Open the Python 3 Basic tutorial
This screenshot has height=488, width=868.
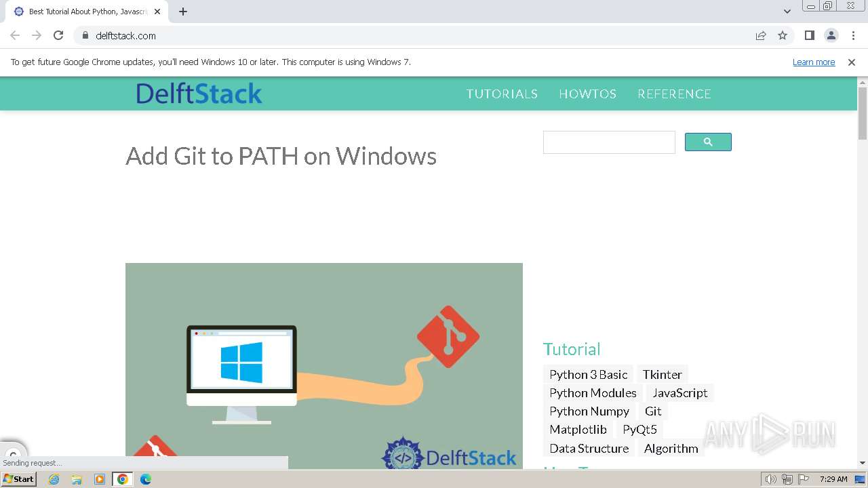point(589,374)
